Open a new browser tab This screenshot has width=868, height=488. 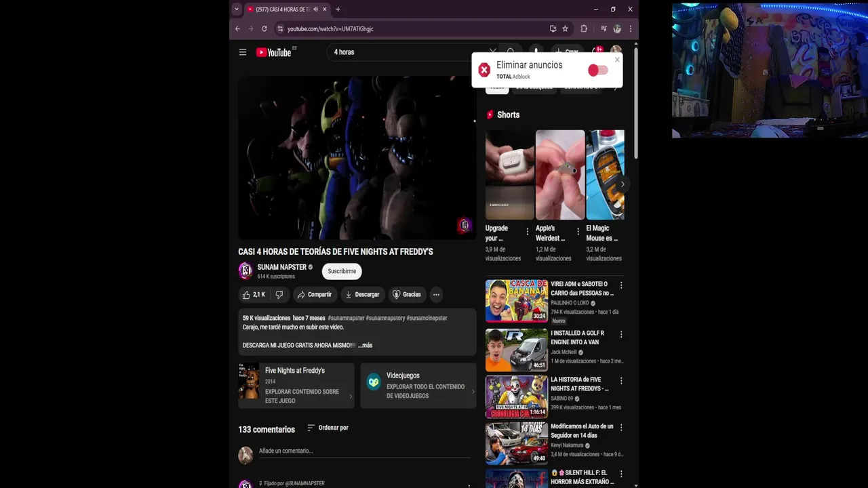click(338, 9)
